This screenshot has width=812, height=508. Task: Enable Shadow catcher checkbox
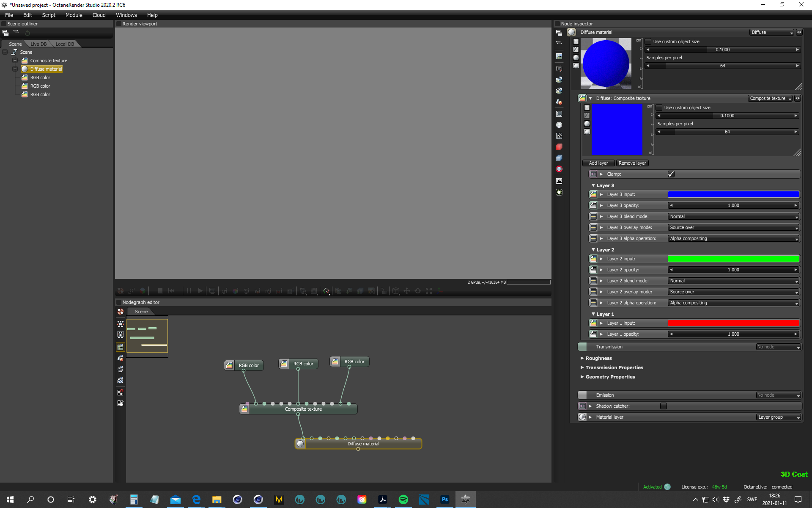click(664, 406)
